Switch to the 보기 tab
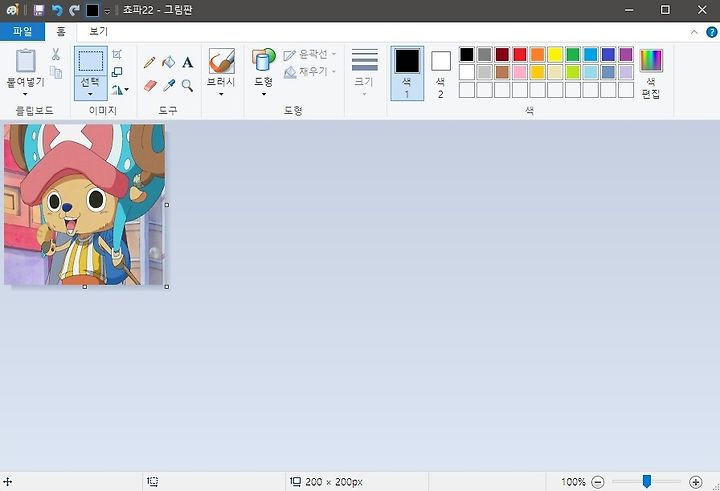The height and width of the screenshot is (491, 720). coord(98,32)
